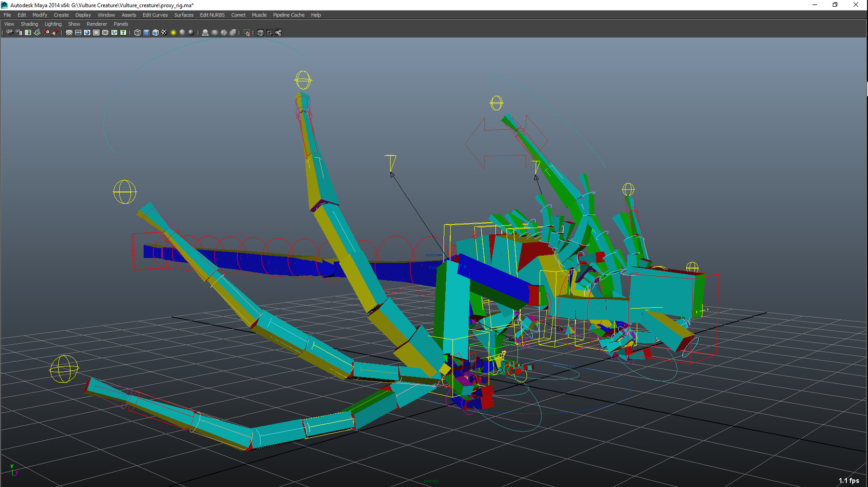
Task: Click the Select Camera icon
Action: click(9, 33)
